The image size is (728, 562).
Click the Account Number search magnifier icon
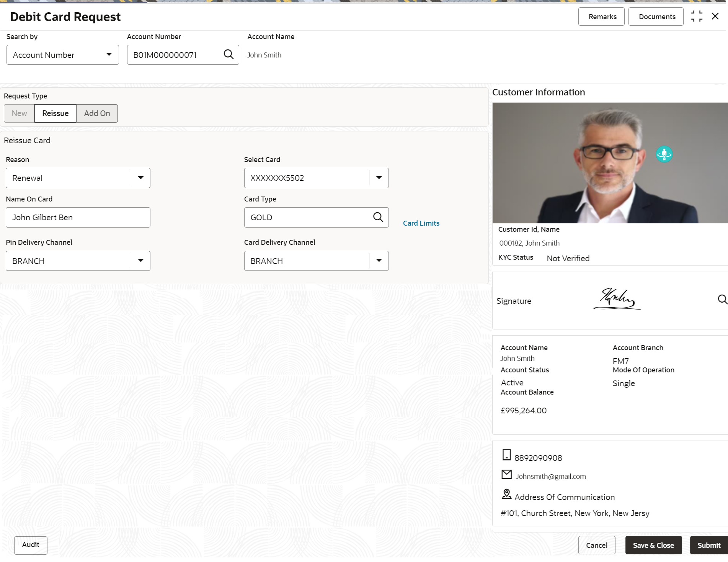tap(229, 54)
